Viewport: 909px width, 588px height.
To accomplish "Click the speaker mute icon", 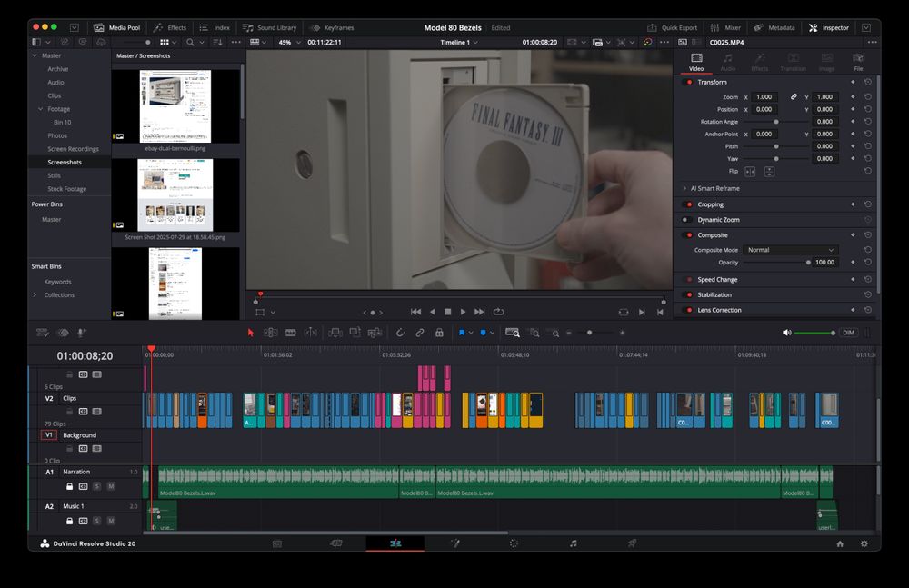I will coord(786,333).
